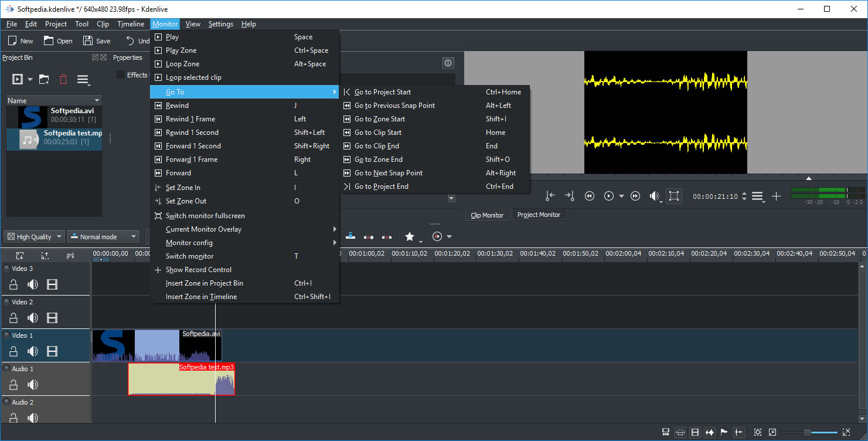Mute audio on the Video 2 track

tap(33, 318)
